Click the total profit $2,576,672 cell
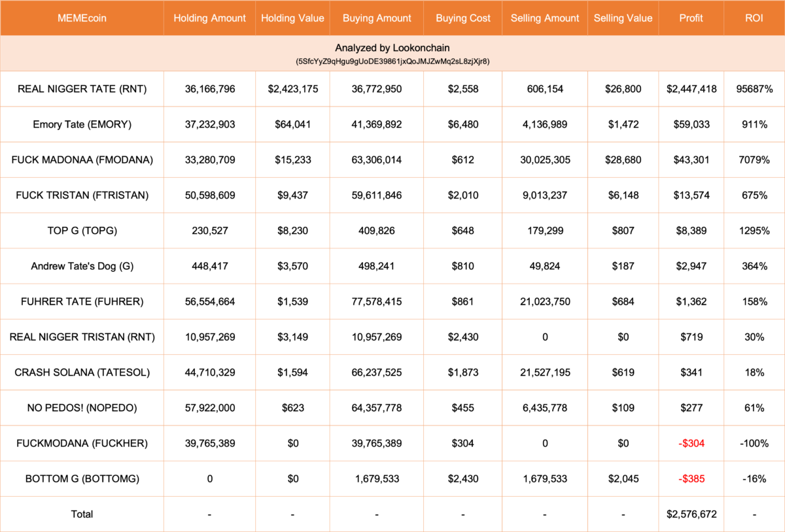Image resolution: width=785 pixels, height=532 pixels. pos(691,514)
